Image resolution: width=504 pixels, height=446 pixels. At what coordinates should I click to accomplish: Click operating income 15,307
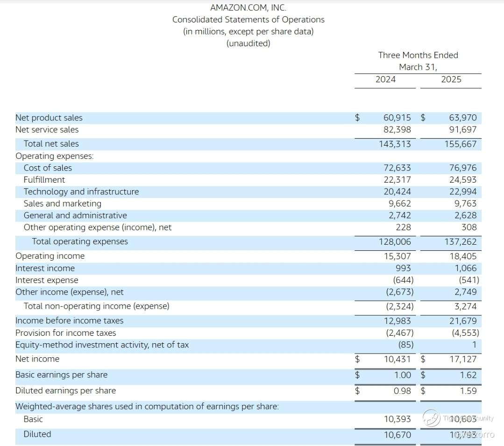[398, 256]
